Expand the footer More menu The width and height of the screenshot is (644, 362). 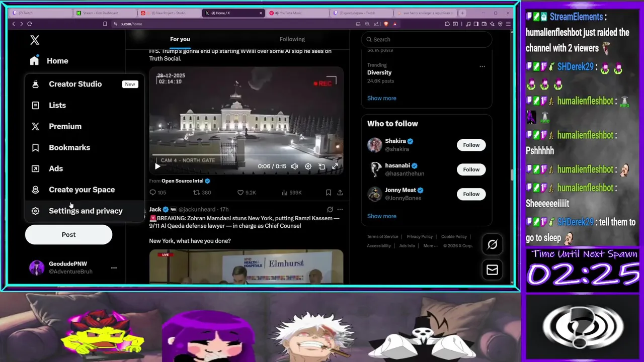pos(430,246)
